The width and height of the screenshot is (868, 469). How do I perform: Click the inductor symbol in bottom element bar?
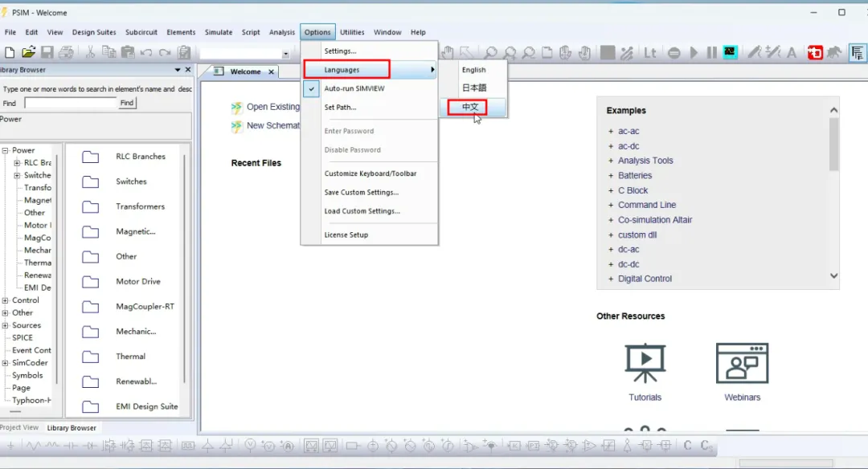click(x=52, y=446)
